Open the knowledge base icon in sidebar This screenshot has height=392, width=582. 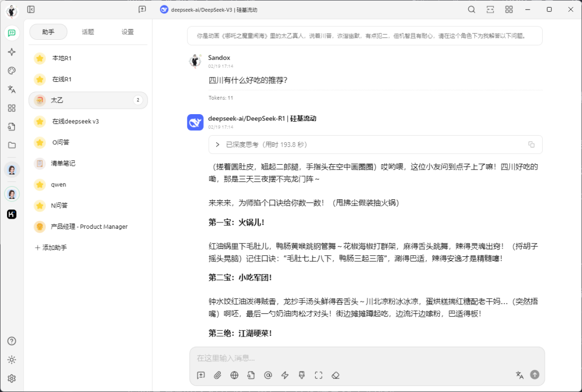[12, 127]
